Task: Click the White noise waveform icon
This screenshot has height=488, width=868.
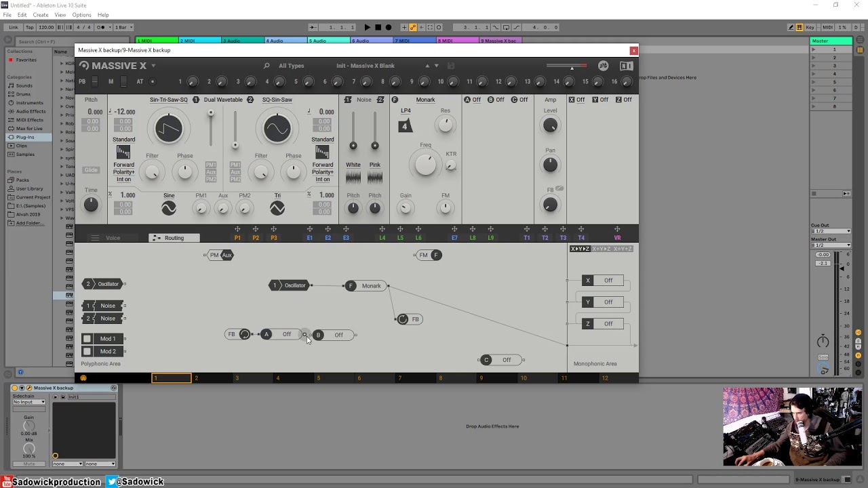Action: coord(353,177)
